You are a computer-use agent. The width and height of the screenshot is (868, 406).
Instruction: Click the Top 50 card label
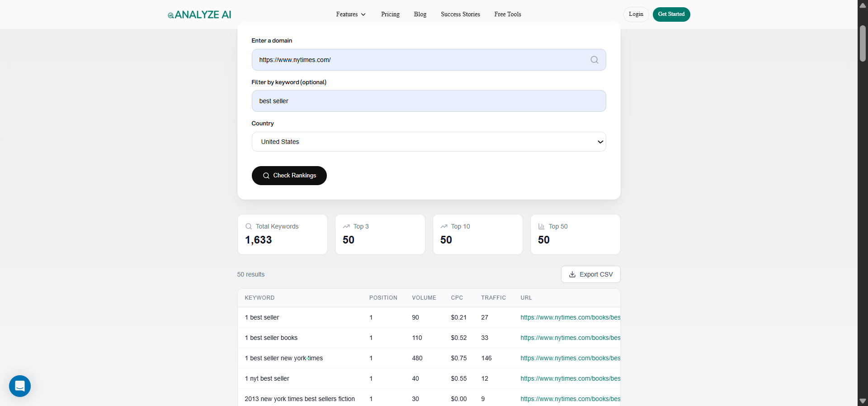click(x=558, y=226)
